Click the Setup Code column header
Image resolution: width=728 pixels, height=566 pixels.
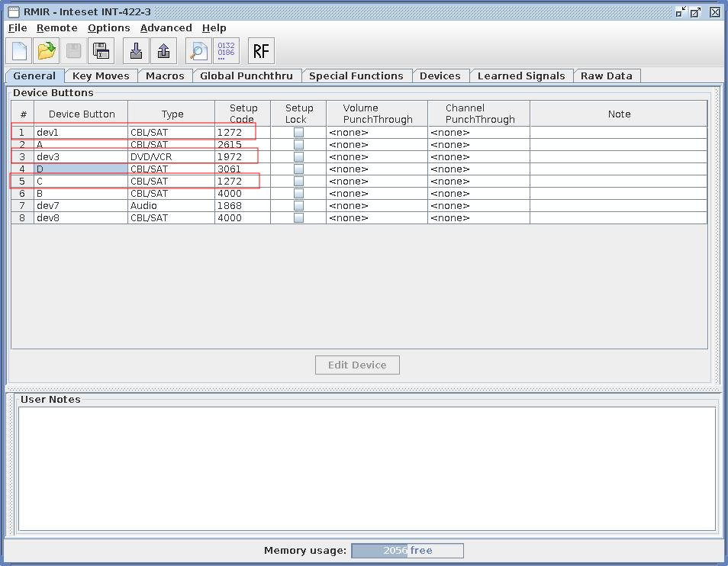tap(243, 114)
